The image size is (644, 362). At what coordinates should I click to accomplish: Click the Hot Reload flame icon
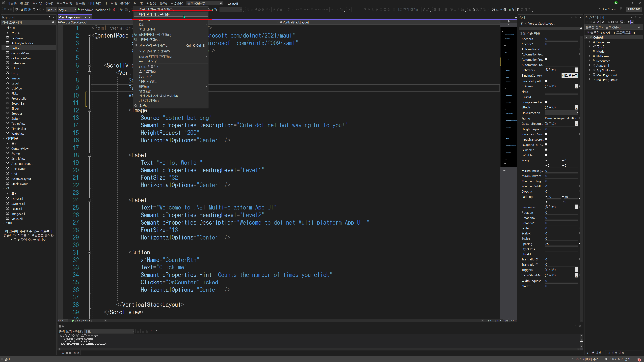pos(114,10)
